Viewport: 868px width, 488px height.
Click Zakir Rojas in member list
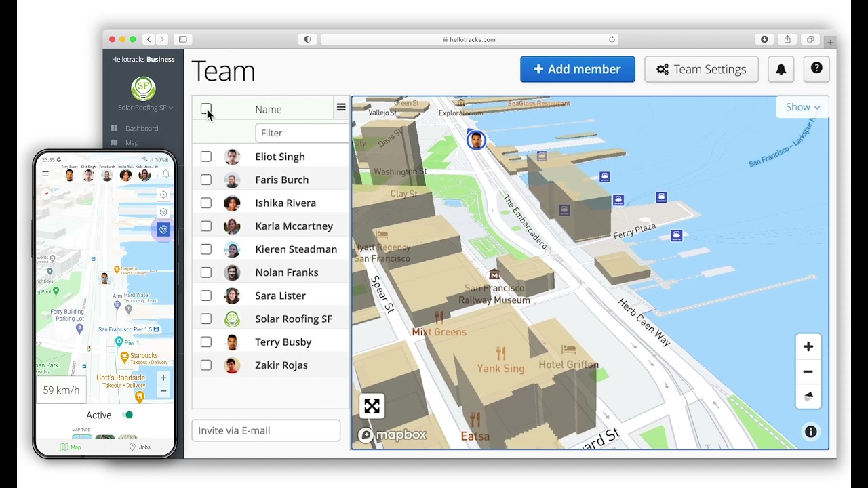coord(281,365)
